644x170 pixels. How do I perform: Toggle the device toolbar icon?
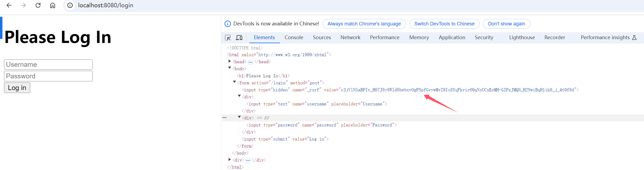239,38
